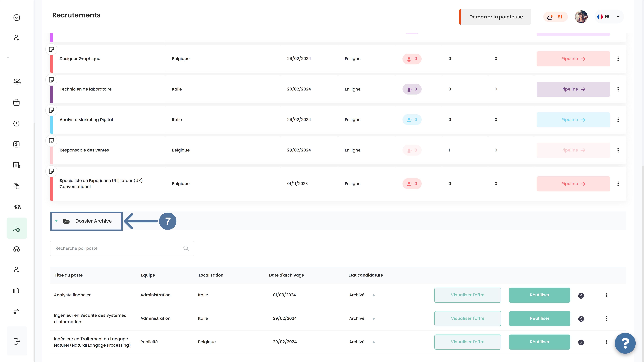Open more options for Ingénieur en Traitement archive

point(607,342)
